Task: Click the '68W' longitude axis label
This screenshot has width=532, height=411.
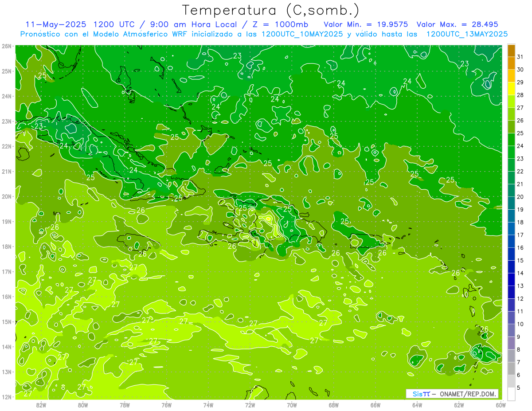Action: tap(333, 405)
